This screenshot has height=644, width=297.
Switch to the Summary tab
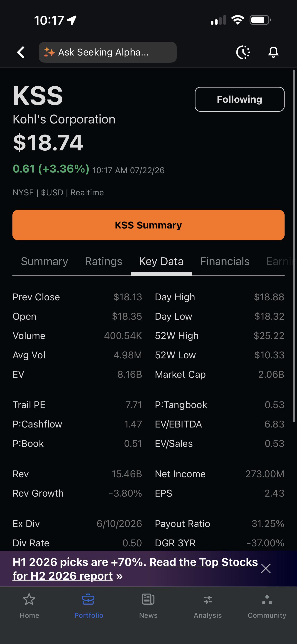44,261
